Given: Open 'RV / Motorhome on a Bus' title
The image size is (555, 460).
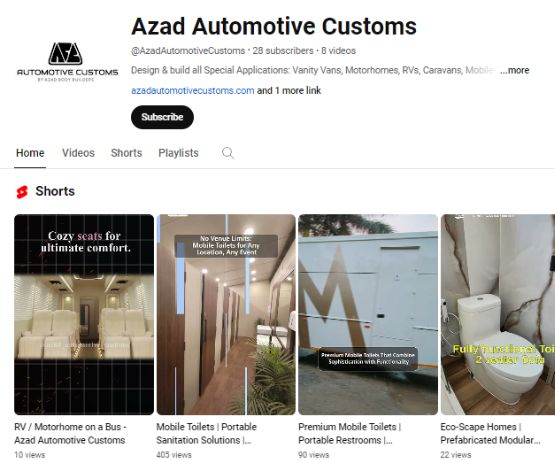Looking at the screenshot, I should pos(70,433).
